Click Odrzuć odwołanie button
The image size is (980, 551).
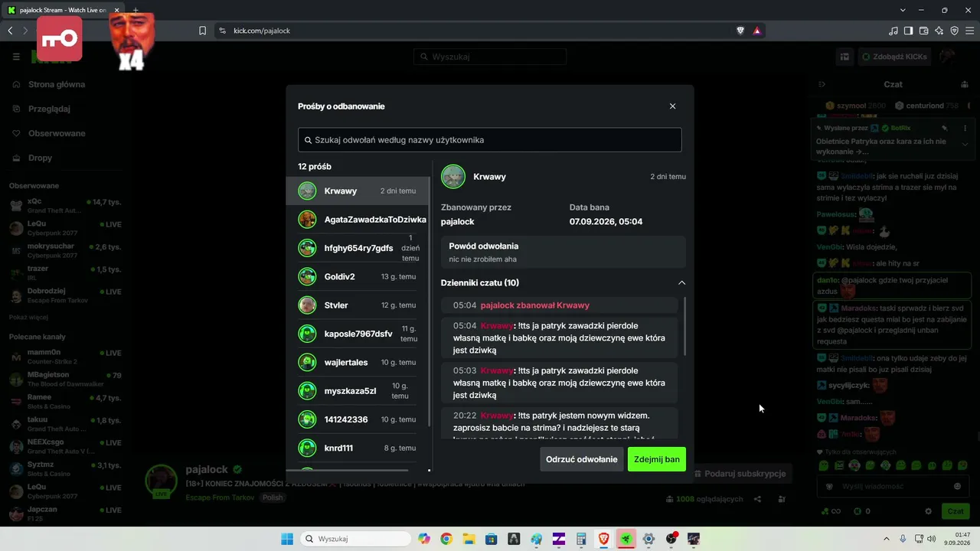[581, 459]
